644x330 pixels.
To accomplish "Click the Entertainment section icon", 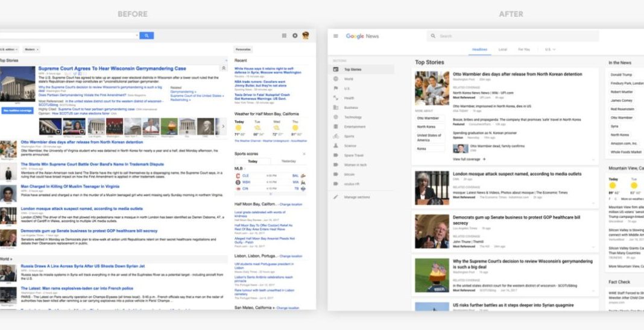I will point(335,126).
